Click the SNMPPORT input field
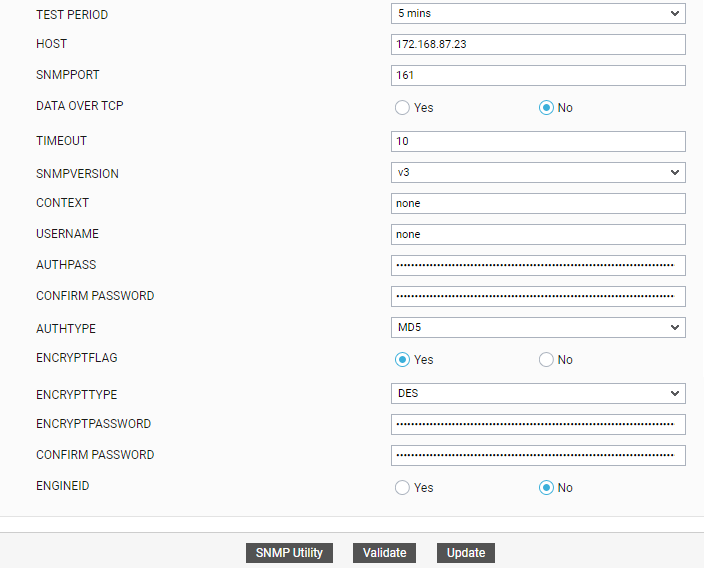Viewport: 704px width, 568px height. 538,76
